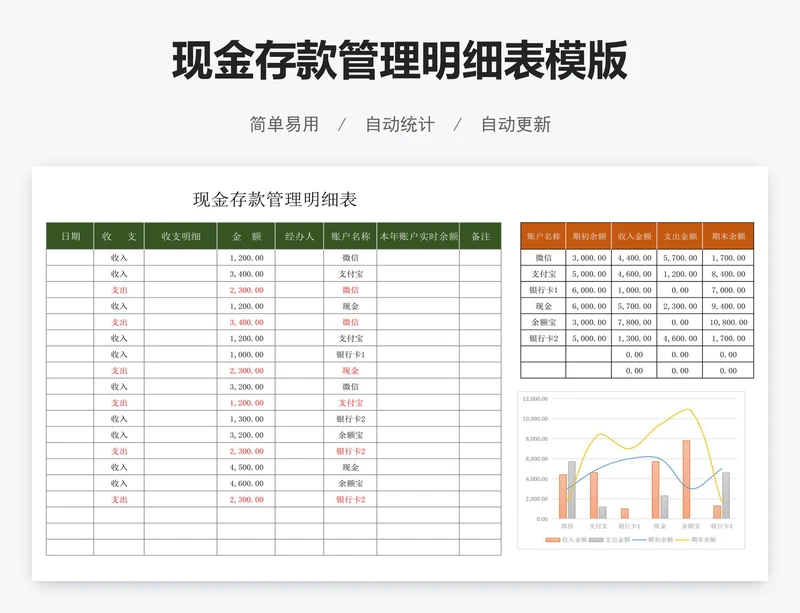This screenshot has width=800, height=613.
Task: Click the red 现金 account cell
Action: pyautogui.click(x=351, y=371)
